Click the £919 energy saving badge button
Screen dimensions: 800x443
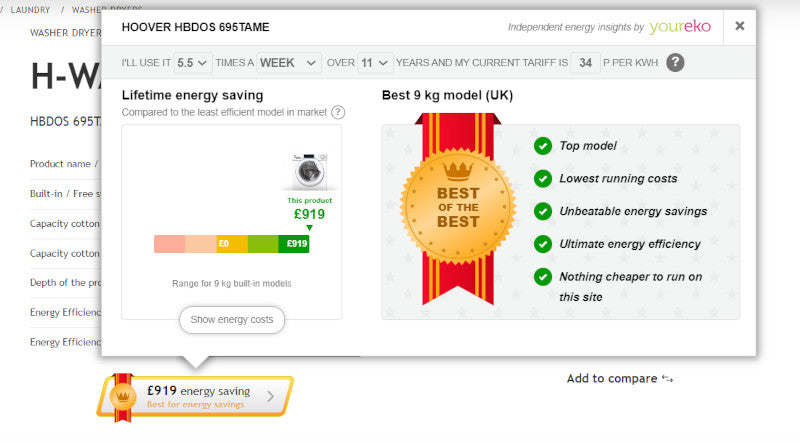click(x=196, y=396)
